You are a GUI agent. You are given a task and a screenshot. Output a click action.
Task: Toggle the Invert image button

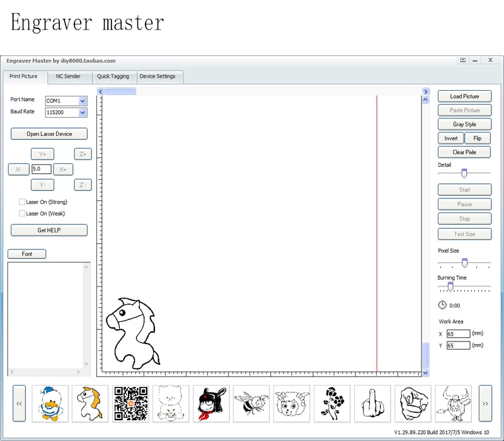450,138
